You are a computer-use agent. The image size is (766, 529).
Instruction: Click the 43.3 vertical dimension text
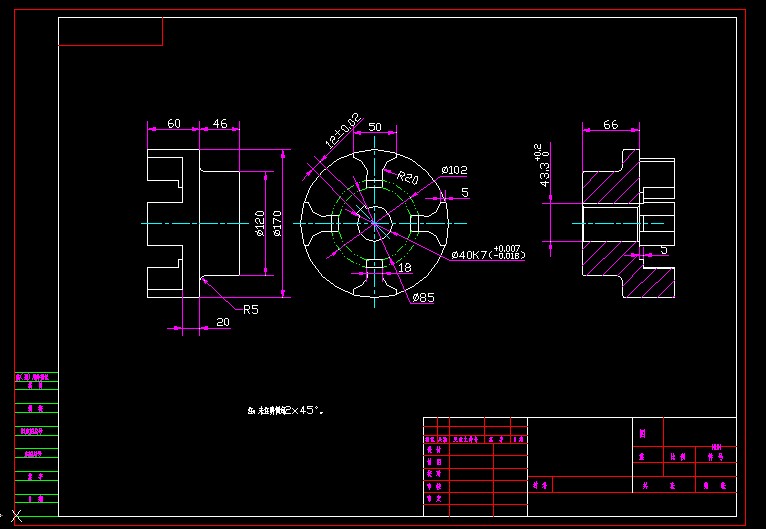(x=543, y=165)
